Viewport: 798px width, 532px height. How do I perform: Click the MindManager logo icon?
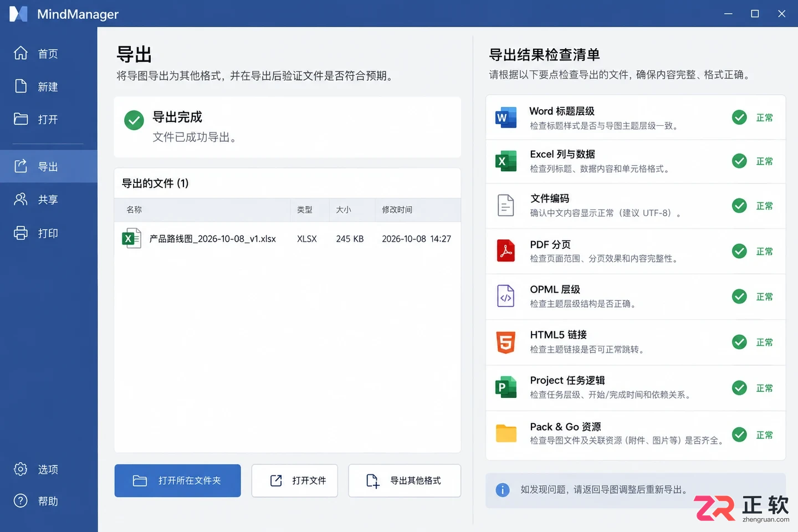click(18, 14)
